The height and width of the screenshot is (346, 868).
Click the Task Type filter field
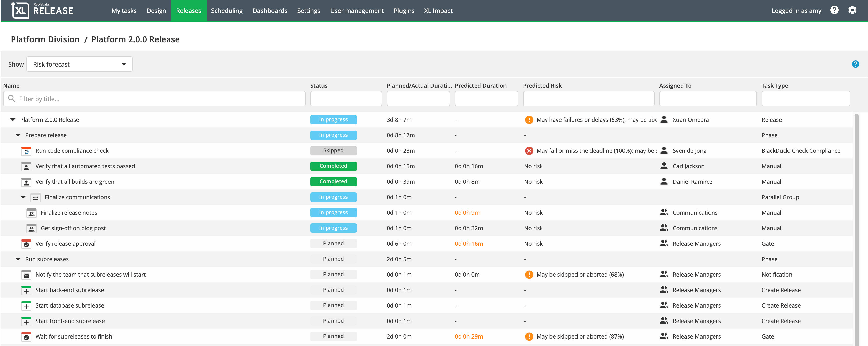[x=806, y=99]
